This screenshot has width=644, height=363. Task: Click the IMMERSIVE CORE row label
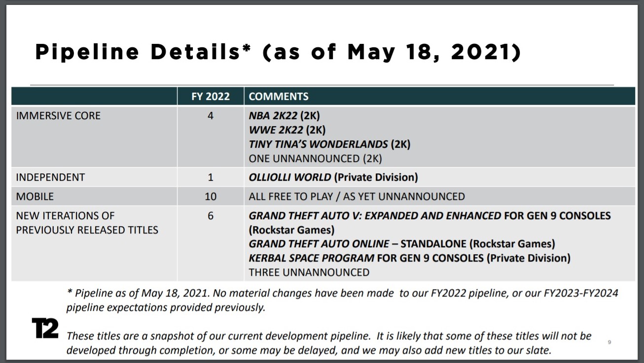pos(58,116)
